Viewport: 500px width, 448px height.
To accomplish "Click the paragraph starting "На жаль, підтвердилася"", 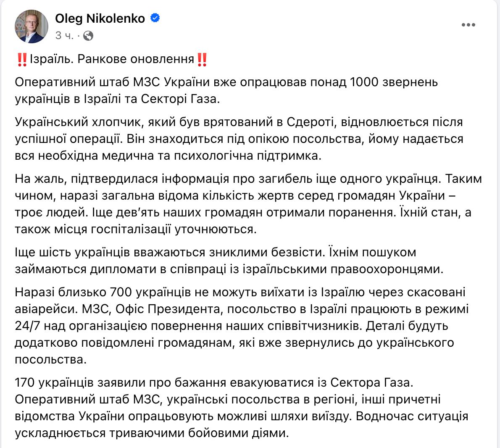I will coord(248,204).
